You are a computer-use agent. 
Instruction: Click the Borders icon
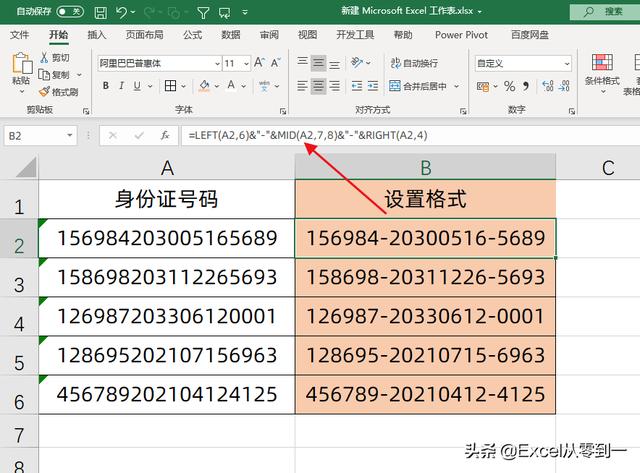coord(170,86)
